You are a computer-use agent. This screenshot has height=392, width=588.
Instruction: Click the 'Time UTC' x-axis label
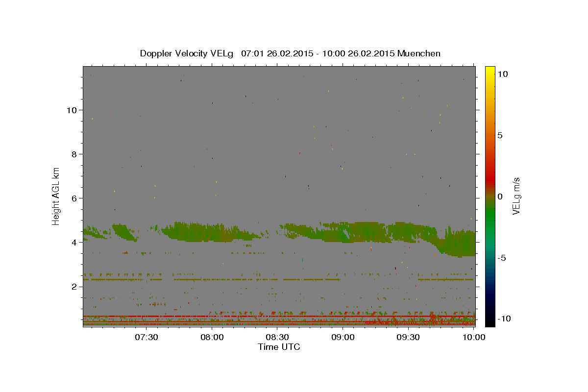(279, 347)
